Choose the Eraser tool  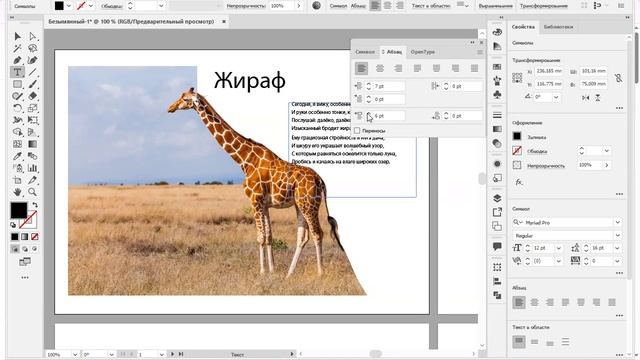pyautogui.click(x=33, y=96)
